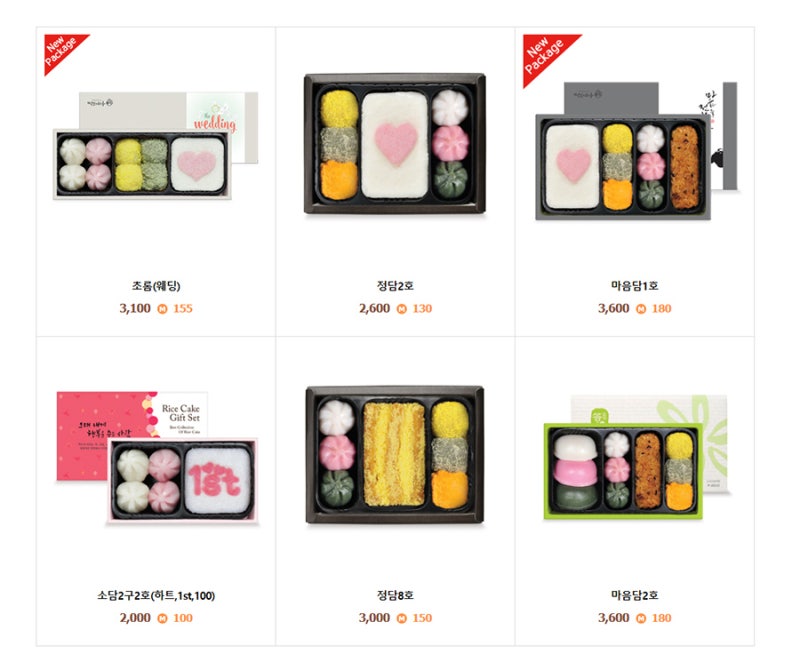The image size is (800, 670).
Task: Click the orange point icon beside 100
Action: point(162,618)
